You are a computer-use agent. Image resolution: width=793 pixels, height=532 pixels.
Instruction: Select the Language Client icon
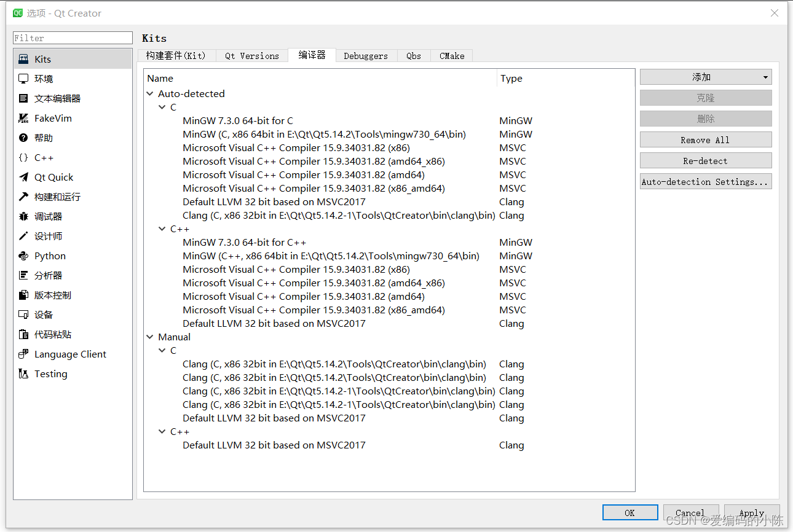pos(23,354)
